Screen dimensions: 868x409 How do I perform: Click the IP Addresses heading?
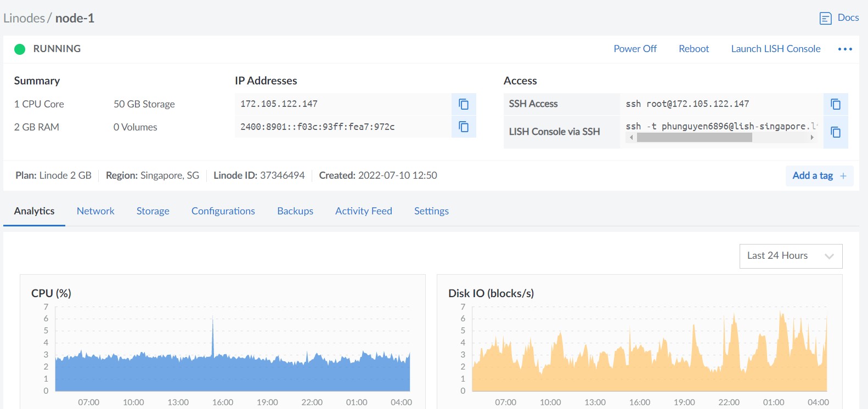tap(266, 81)
